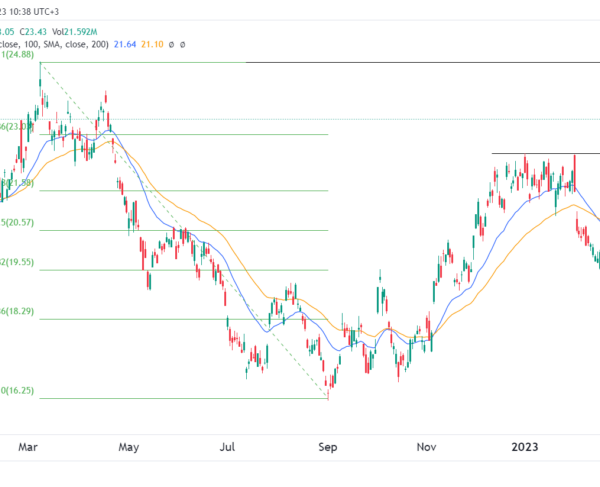Select the (19.55) Fibonacci level label
This screenshot has width=600, height=487.
click(x=17, y=262)
